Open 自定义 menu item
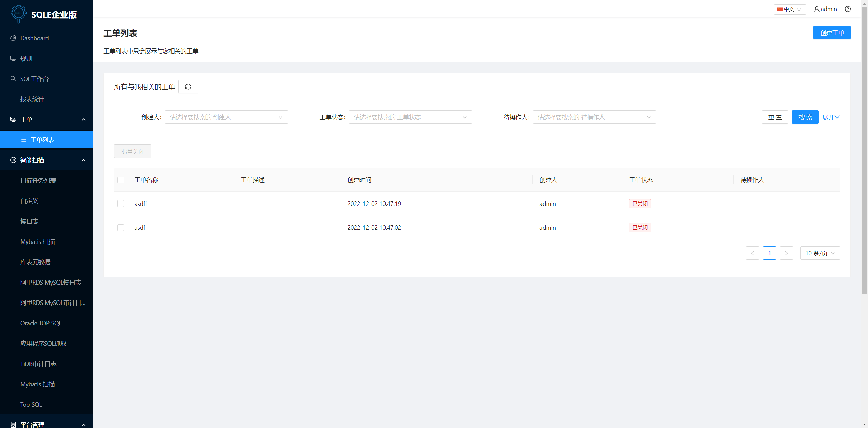Image resolution: width=868 pixels, height=428 pixels. [x=46, y=201]
